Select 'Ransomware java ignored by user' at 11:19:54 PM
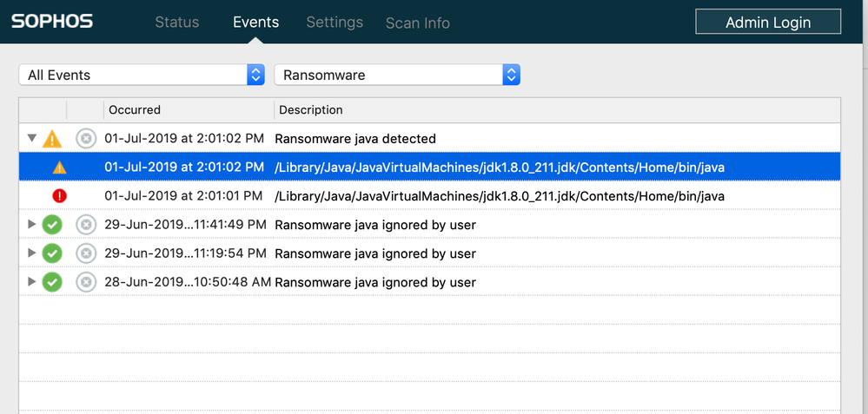Viewport: 868px width, 414px height. 375,253
